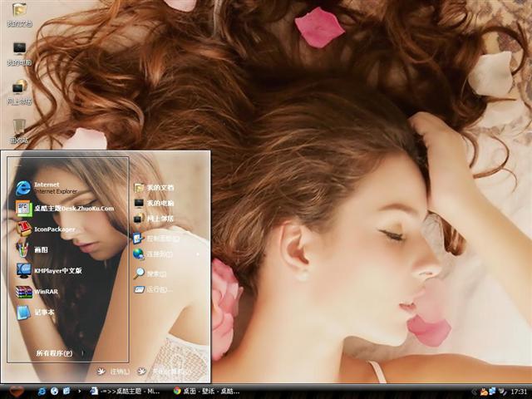This screenshot has width=532, height=399.
Task: Choose 运行 (Run) in the Start menu
Action: point(156,289)
